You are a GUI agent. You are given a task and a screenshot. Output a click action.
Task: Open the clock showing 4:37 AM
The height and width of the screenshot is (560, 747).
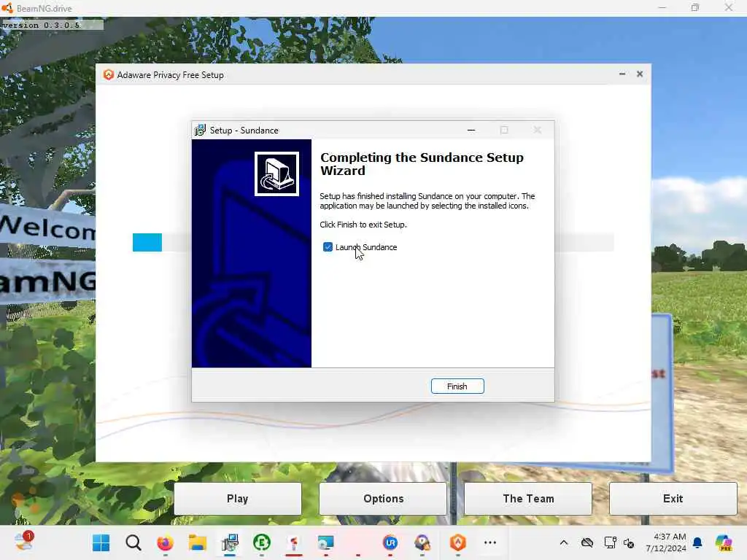point(666,542)
